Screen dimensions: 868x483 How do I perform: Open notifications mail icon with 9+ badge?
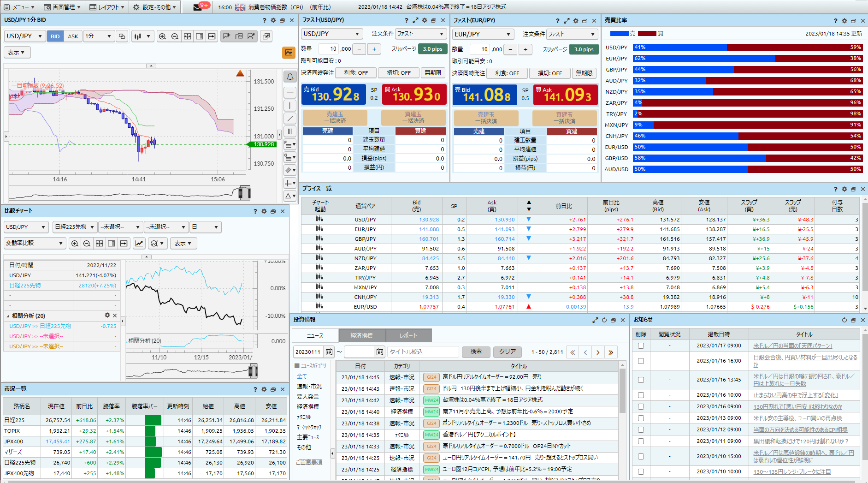(x=201, y=6)
